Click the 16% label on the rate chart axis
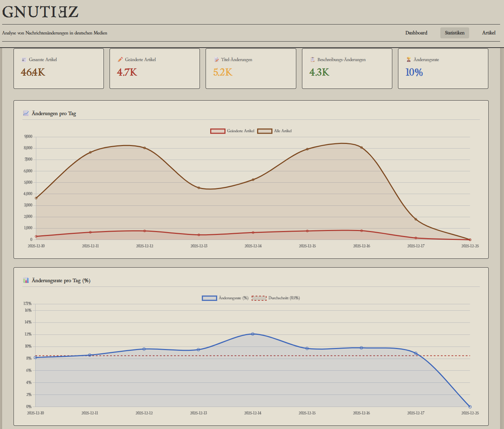The width and height of the screenshot is (504, 429). pos(28,311)
